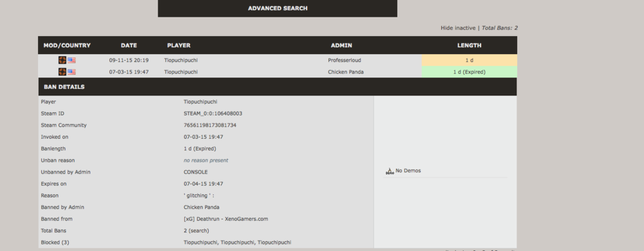644x251 pixels.
Task: Click blocked names list Tiopuchipuchi, Tiopuchipuchi, Tiopuchipuchi
Action: click(x=238, y=243)
